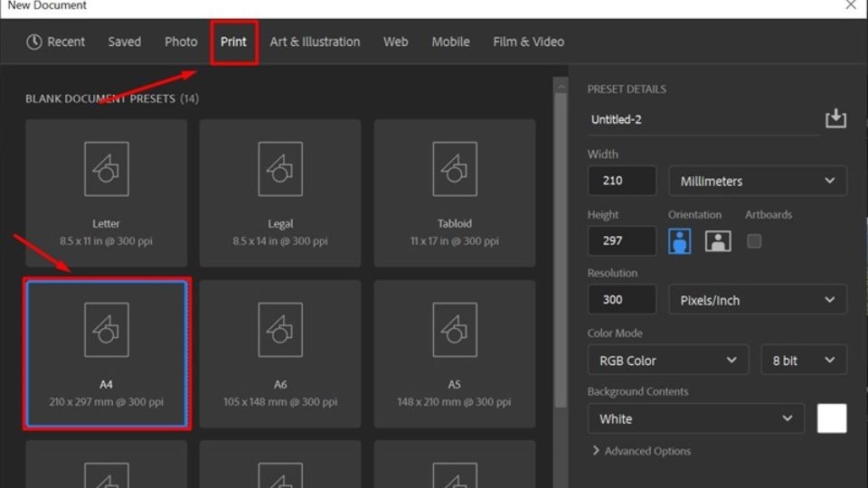This screenshot has height=488, width=868.
Task: Click the Resolution field showing 300
Action: [622, 299]
